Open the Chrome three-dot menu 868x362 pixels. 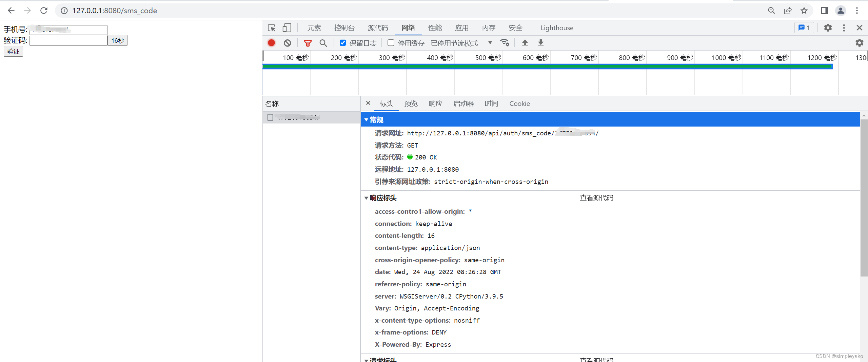(857, 11)
